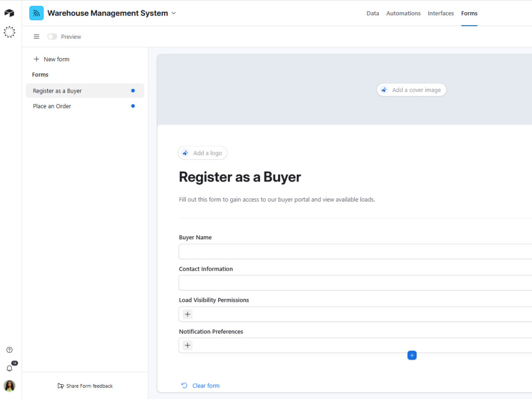Select the Forms tab
The height and width of the screenshot is (399, 532).
469,13
